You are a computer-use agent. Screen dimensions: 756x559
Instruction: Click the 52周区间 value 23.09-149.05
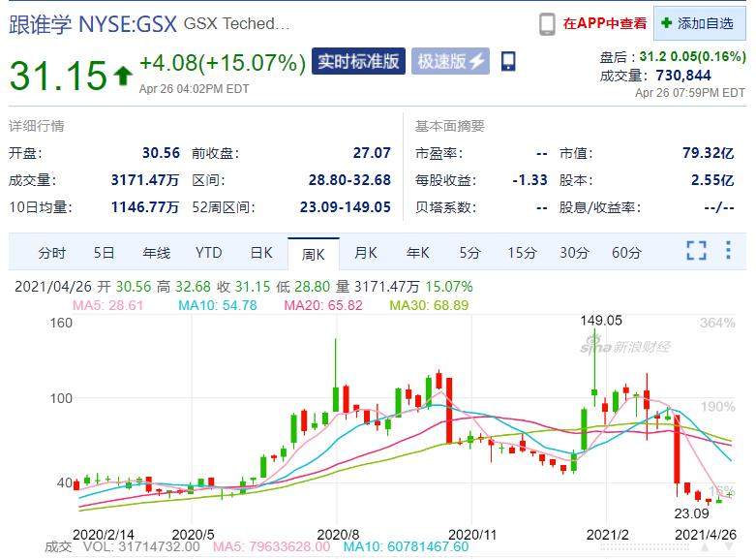click(346, 207)
